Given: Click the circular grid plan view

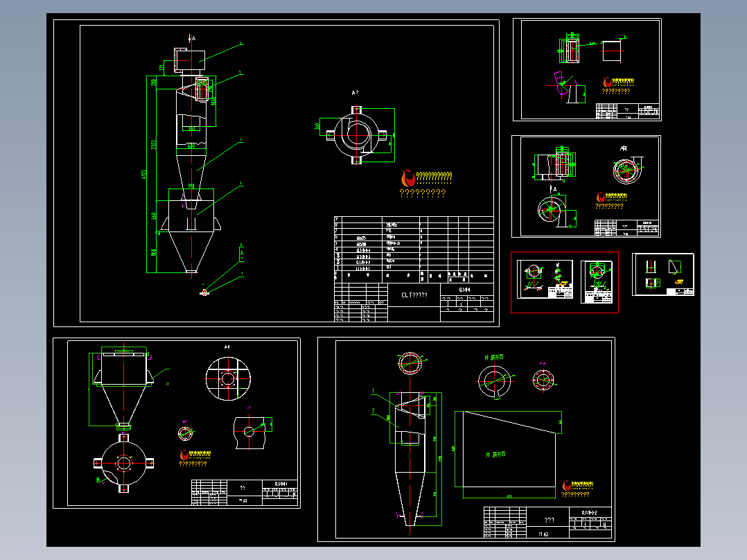Looking at the screenshot, I should point(228,379).
